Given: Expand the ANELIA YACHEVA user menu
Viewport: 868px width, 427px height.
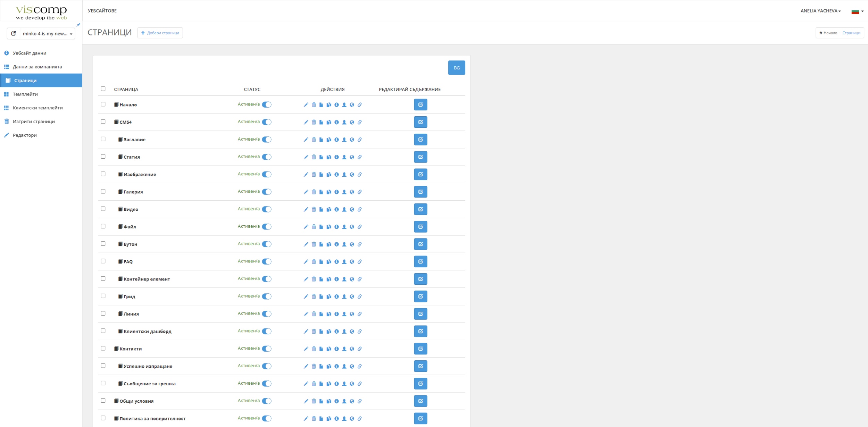Looking at the screenshot, I should [820, 11].
